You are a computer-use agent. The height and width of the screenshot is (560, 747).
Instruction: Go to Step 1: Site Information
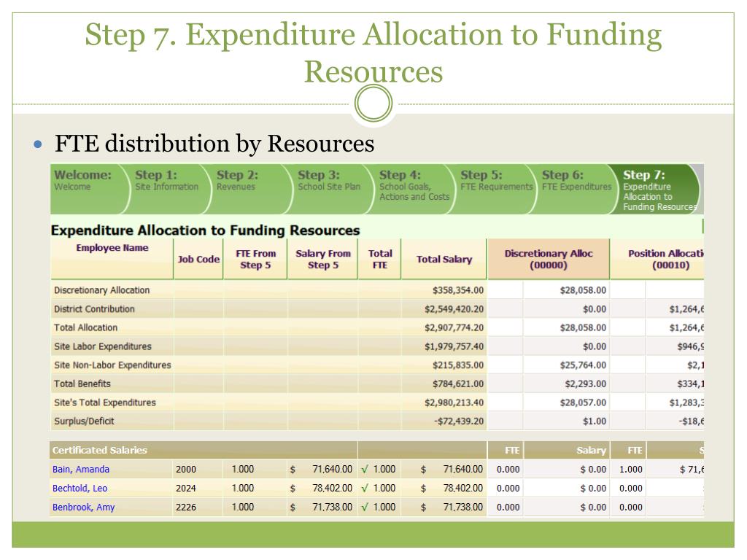(x=166, y=189)
